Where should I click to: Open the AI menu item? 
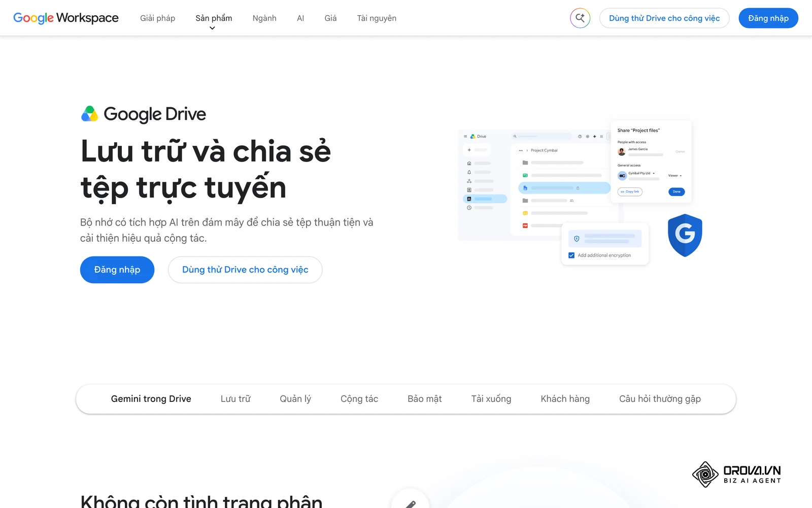300,18
